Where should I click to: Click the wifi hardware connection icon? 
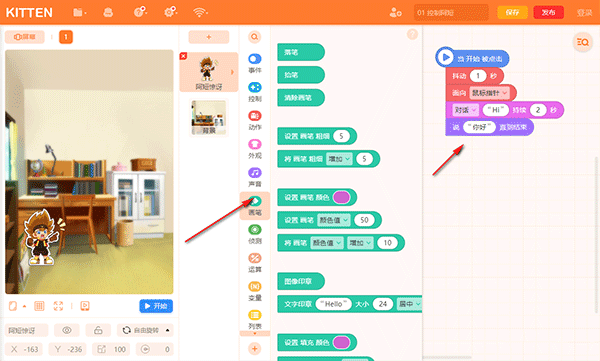pyautogui.click(x=200, y=13)
